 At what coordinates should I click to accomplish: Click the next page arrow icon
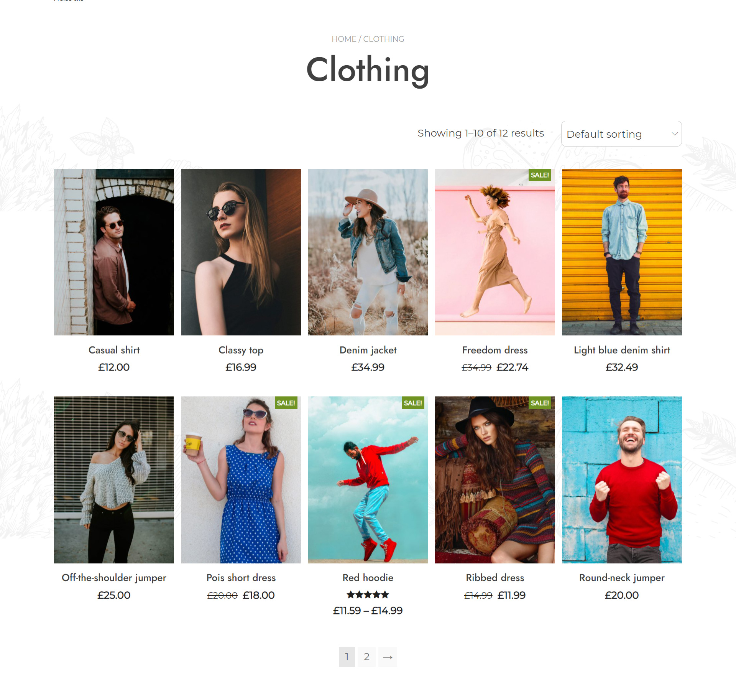[388, 657]
